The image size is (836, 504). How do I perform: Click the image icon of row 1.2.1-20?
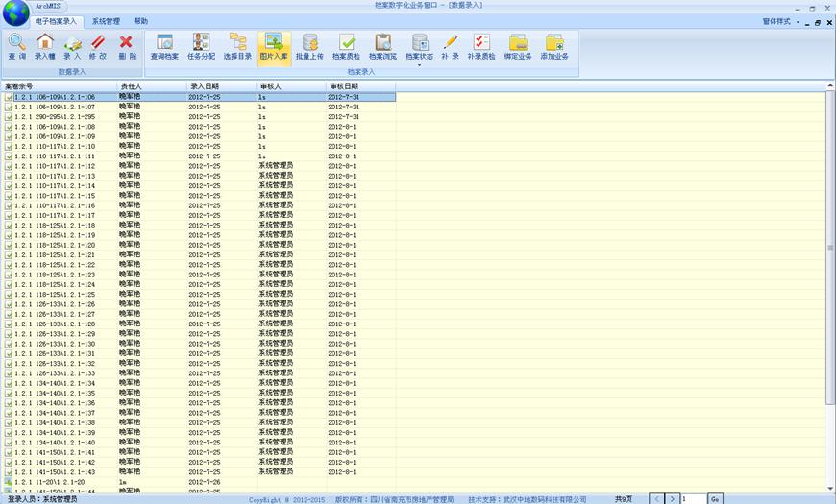8,482
